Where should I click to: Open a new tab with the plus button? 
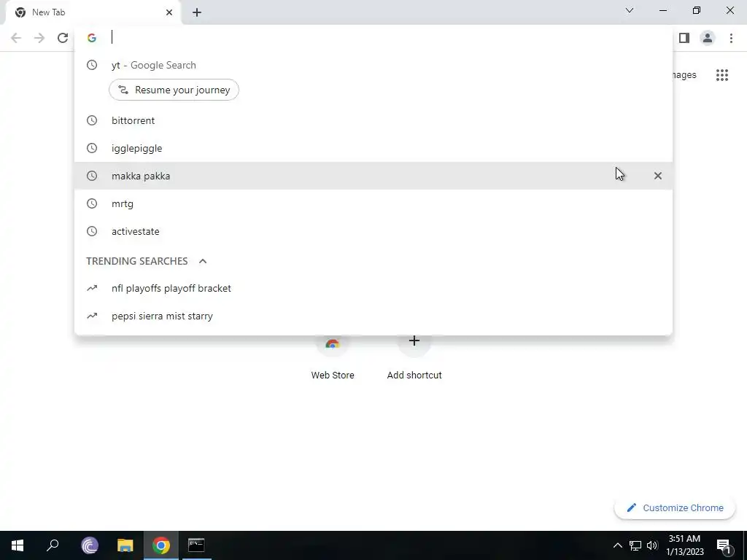click(197, 12)
